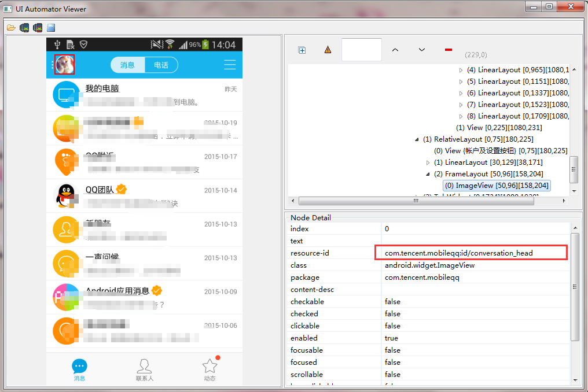Select the (0) View {帐户及设置按钮} tree row
Screen dimensions: 588x392
501,151
